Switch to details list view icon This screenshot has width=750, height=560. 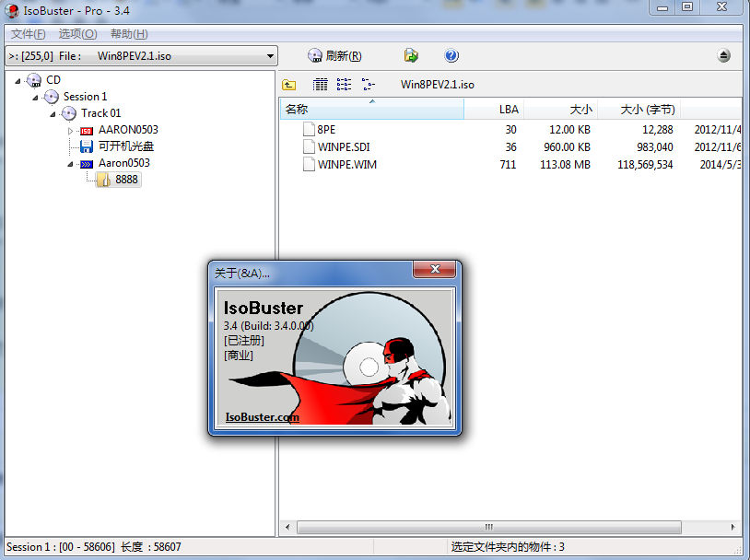[x=320, y=85]
